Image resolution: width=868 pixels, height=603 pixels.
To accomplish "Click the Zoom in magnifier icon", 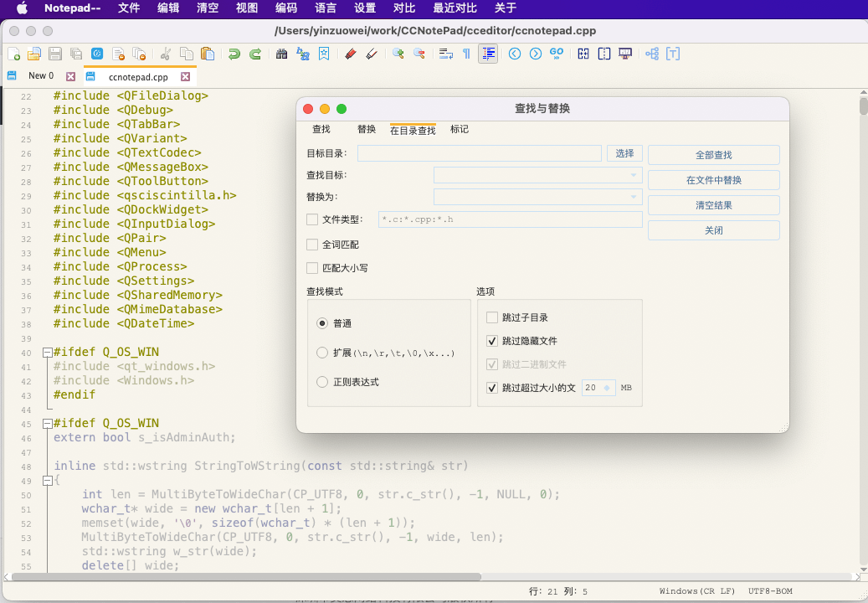I will click(398, 54).
